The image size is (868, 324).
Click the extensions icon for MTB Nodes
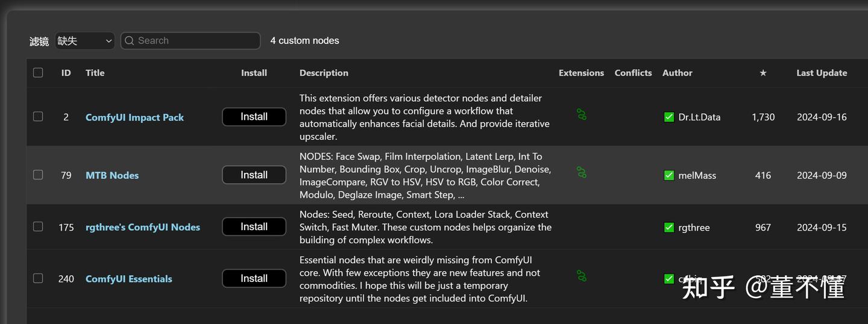pos(581,172)
